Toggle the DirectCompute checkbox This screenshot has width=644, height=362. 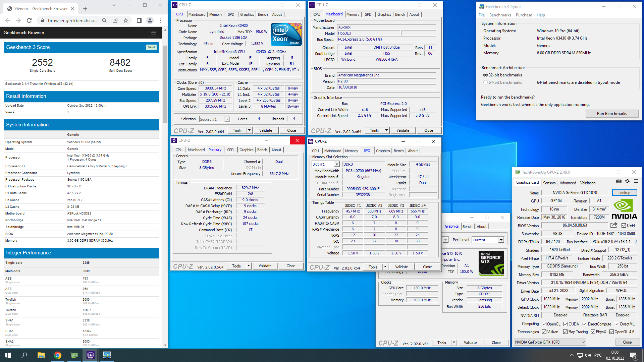(585, 324)
